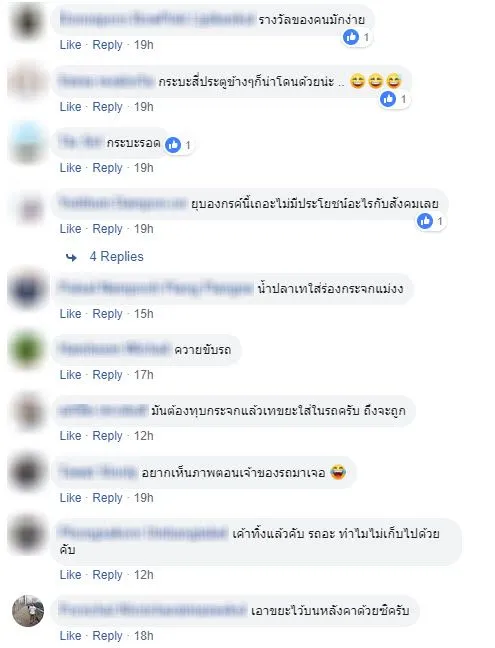Click the reply arrow icon next to 4 Replies

coord(71,257)
